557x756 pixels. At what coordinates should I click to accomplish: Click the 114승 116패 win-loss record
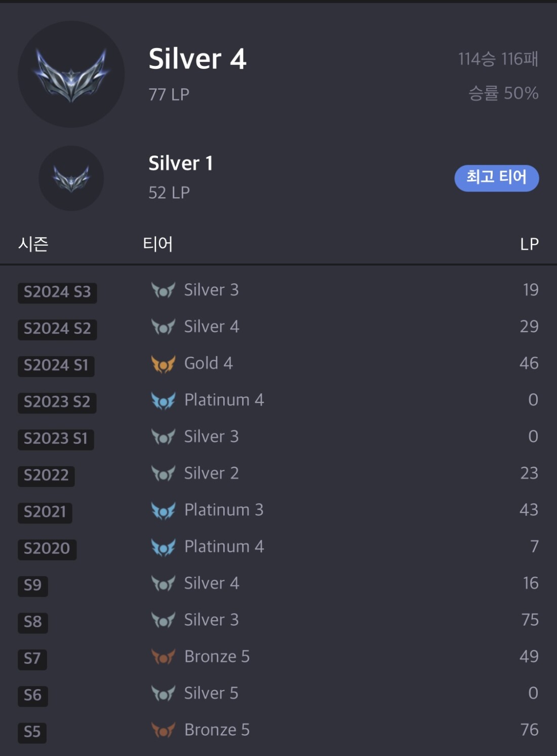(x=498, y=59)
